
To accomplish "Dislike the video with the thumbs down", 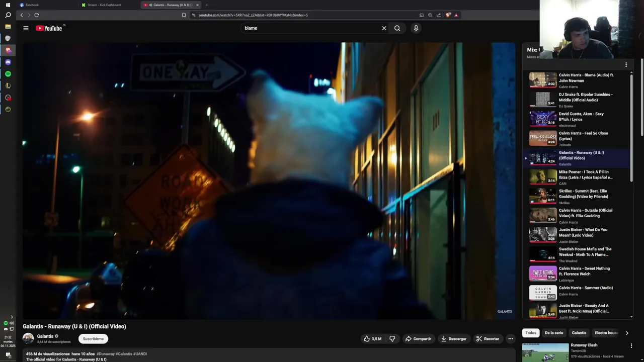I will click(392, 339).
